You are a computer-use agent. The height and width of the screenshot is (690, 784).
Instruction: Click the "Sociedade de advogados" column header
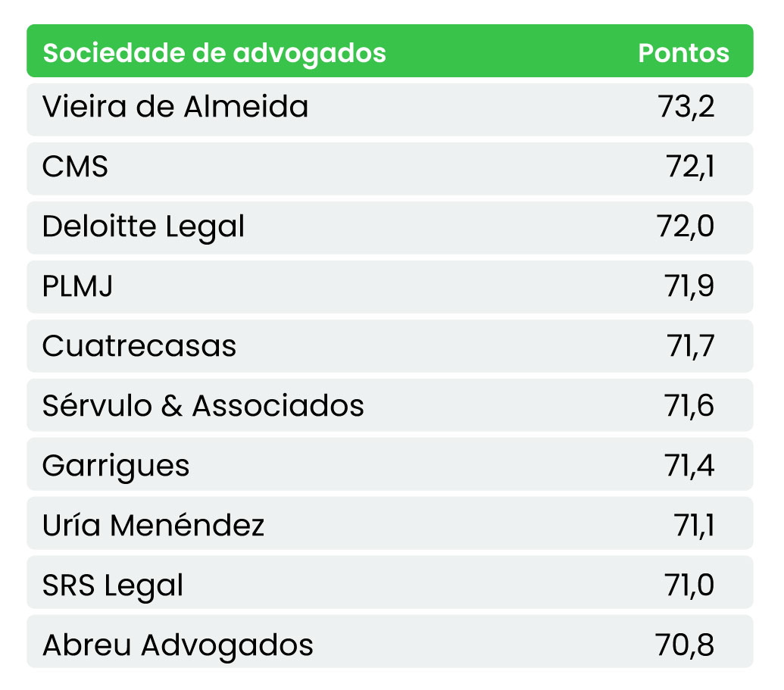(214, 53)
